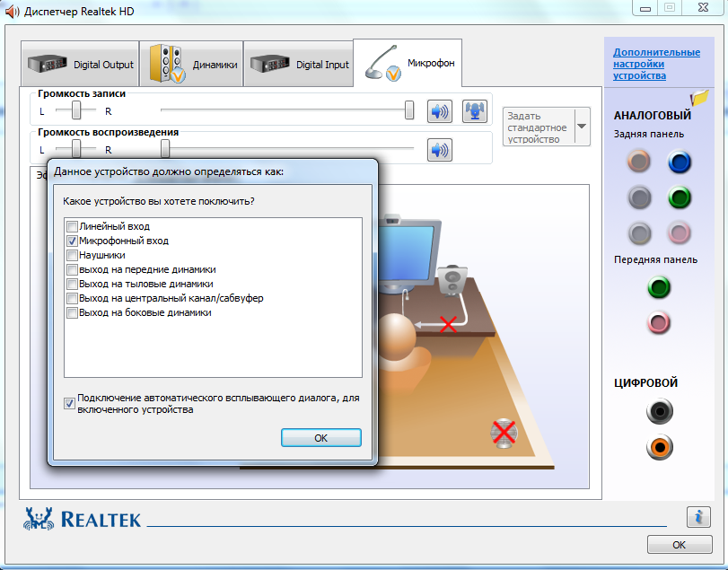This screenshot has height=570, width=728.
Task: Click Задать стандартное устройство button
Action: 539,127
